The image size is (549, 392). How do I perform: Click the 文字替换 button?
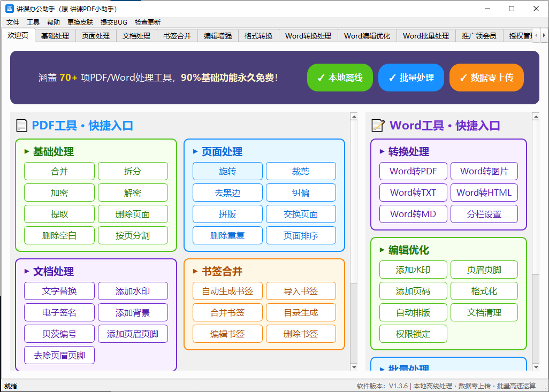59,291
